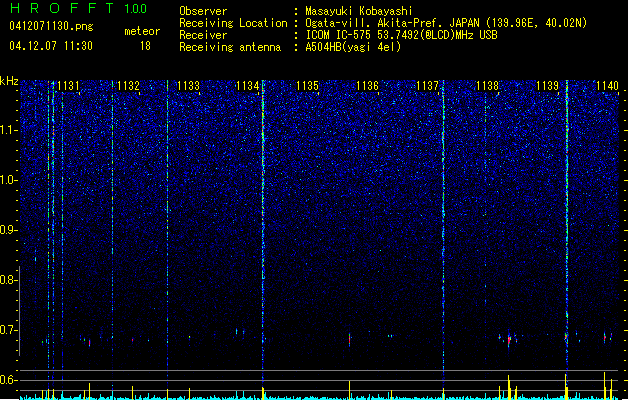Click the 1137 time marker
Image resolution: width=629 pixels, height=400 pixels.
pos(428,86)
